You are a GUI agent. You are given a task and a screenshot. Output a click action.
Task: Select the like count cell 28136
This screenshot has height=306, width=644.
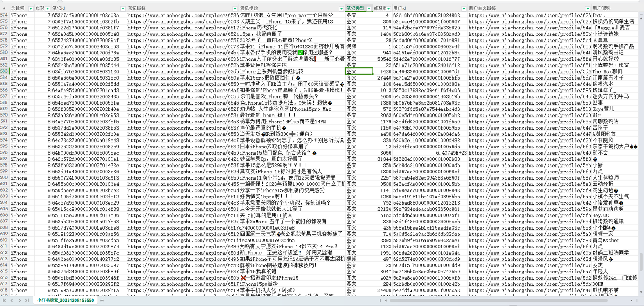(382, 209)
